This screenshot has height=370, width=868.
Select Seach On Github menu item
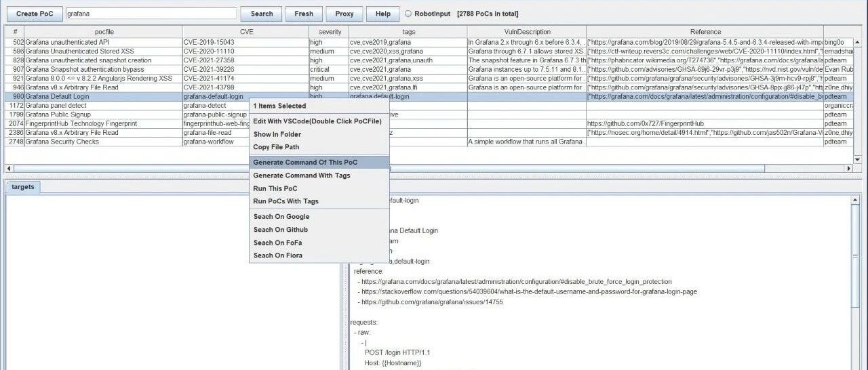[319, 230]
